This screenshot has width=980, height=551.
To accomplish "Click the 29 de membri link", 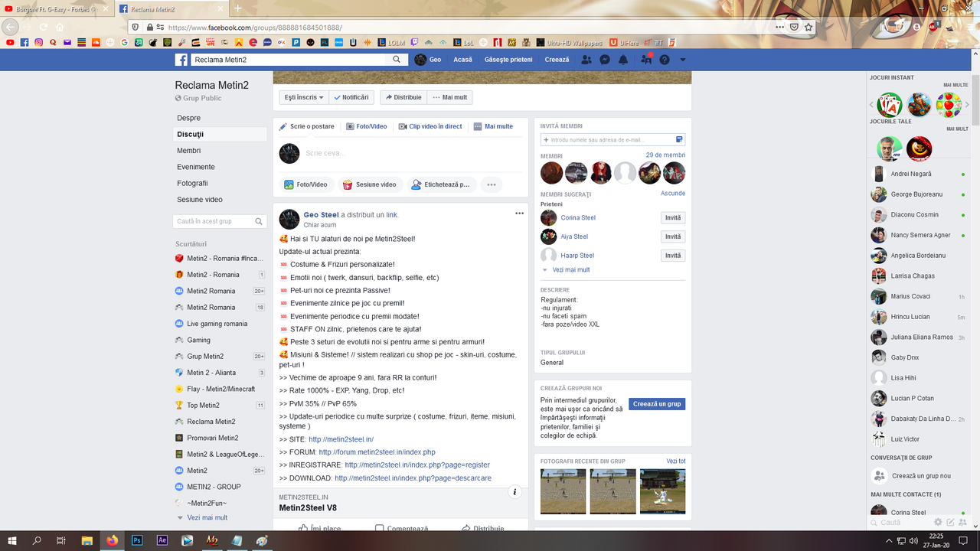I will [x=665, y=155].
